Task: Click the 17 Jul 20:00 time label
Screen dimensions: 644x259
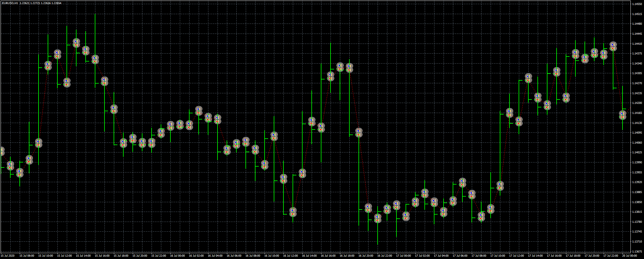Action: (592, 256)
